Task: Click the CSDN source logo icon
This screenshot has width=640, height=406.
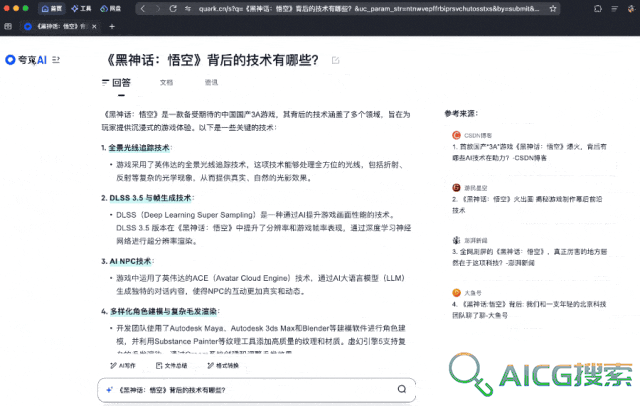Action: coord(456,135)
